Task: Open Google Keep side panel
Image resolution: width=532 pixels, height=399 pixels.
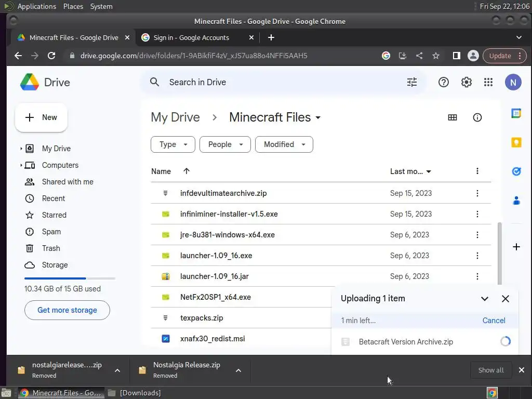Action: click(x=516, y=142)
